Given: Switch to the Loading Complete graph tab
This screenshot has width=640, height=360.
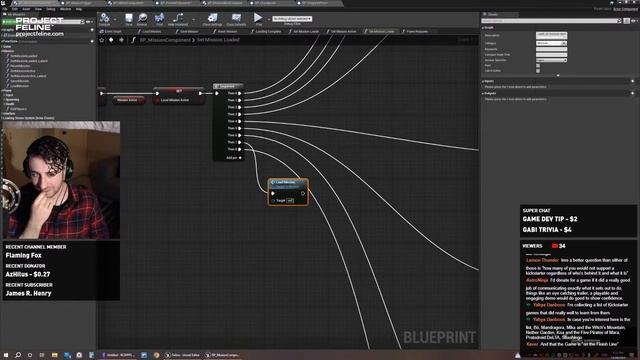Looking at the screenshot, I should click(x=268, y=31).
